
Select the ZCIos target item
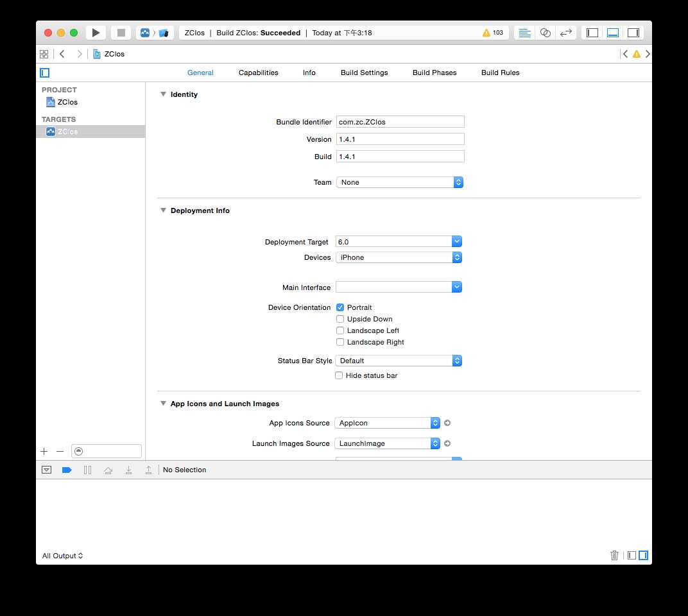[90, 132]
